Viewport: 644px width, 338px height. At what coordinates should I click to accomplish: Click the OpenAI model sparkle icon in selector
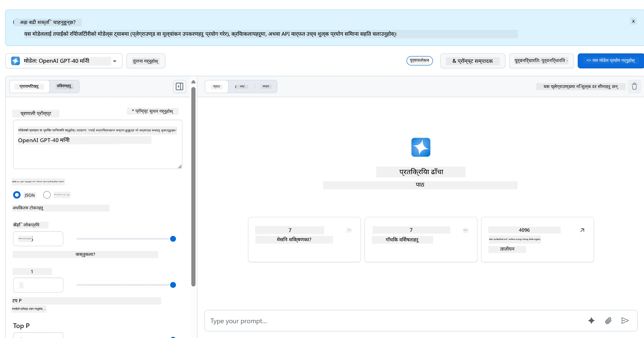[16, 61]
